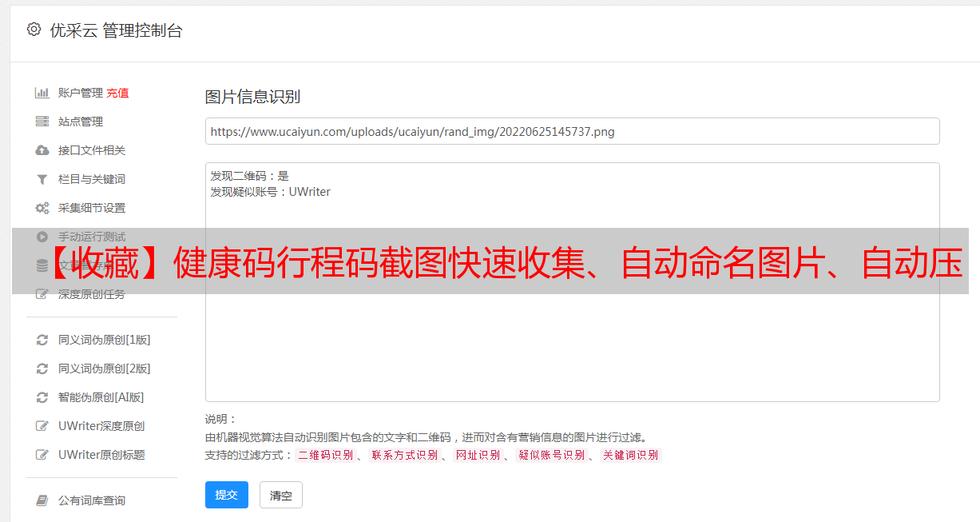Viewport: 980px width, 522px height.
Task: Click the refresh icon for 同义词伪原创[1版]
Action: (42, 340)
